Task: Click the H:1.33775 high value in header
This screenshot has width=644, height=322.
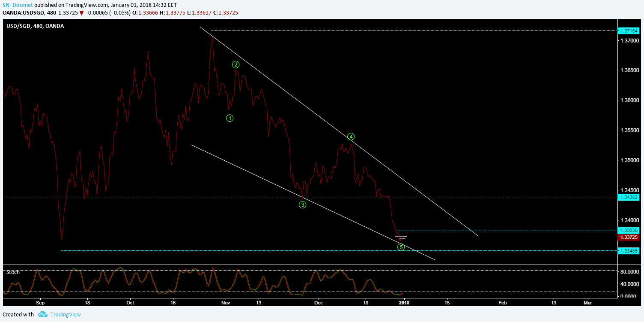Action: (x=173, y=13)
